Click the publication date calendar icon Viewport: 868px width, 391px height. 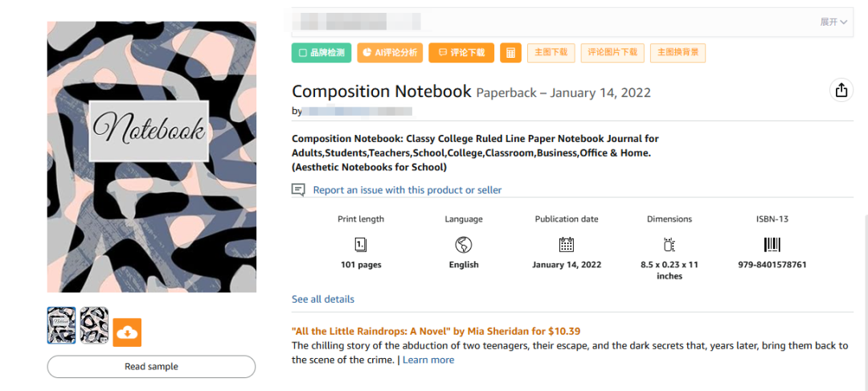(x=567, y=244)
